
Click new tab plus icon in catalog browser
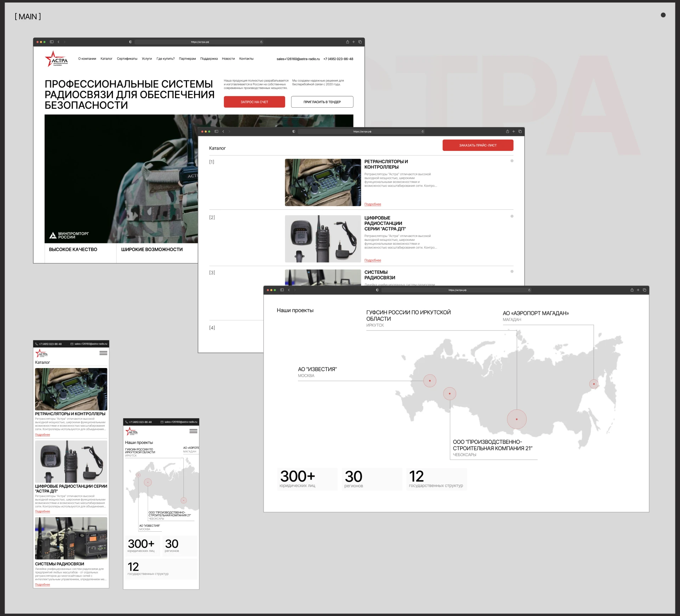click(514, 131)
